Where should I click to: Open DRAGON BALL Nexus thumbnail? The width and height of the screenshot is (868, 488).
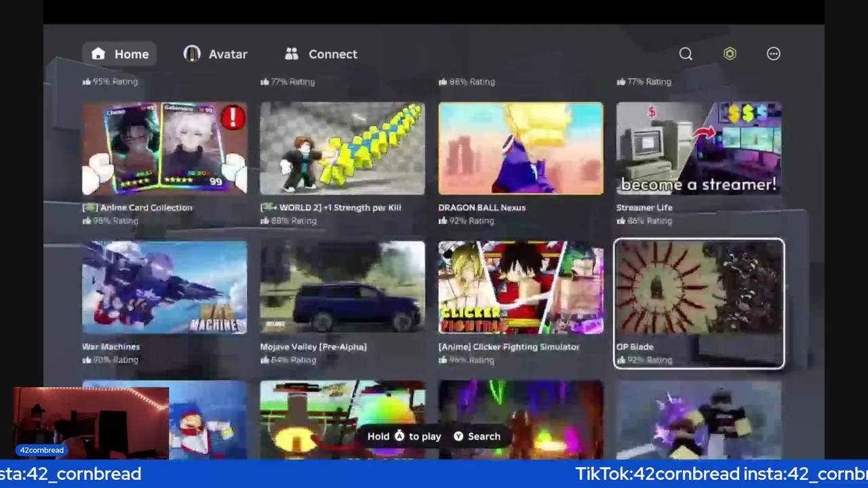tap(521, 148)
